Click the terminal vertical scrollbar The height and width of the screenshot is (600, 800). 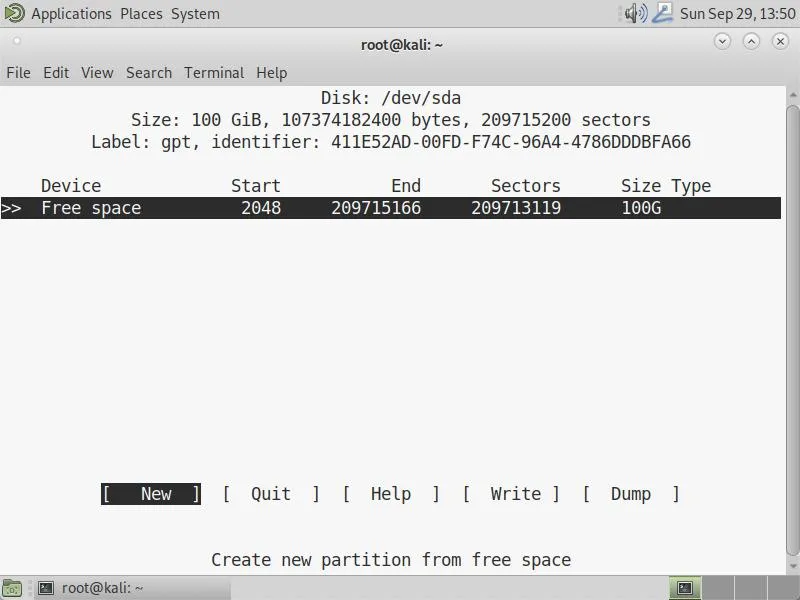click(792, 330)
